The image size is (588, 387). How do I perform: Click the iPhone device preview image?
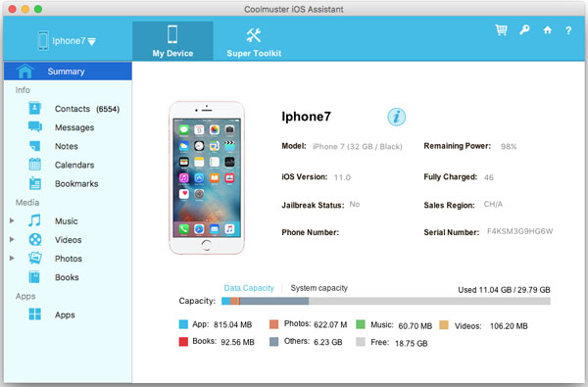pos(207,177)
